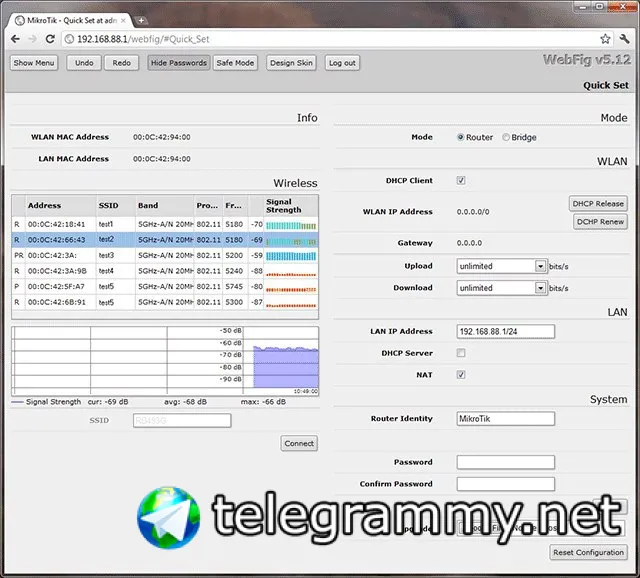Click WLAN IP Address value 0.0.0.0/0
The width and height of the screenshot is (640, 578).
tap(473, 212)
